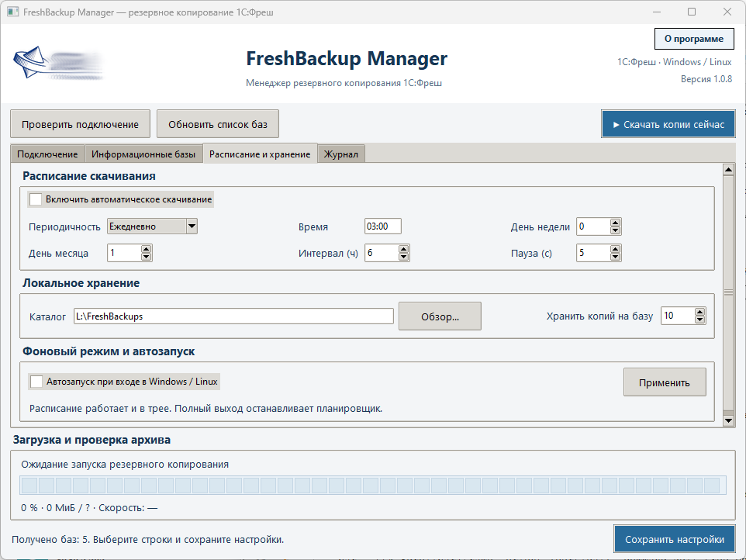Decrease the День недели value with down arrow
Image resolution: width=746 pixels, height=560 pixels.
coord(615,230)
